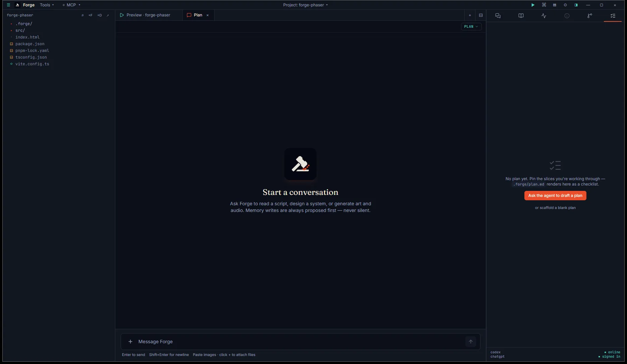Open the activity pulse panel icon
The width and height of the screenshot is (627, 364).
pyautogui.click(x=544, y=16)
